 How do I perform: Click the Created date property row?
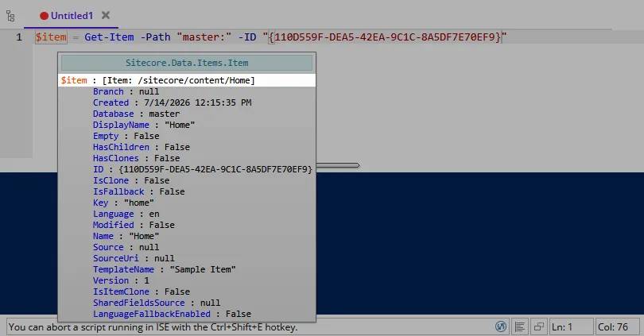click(172, 102)
